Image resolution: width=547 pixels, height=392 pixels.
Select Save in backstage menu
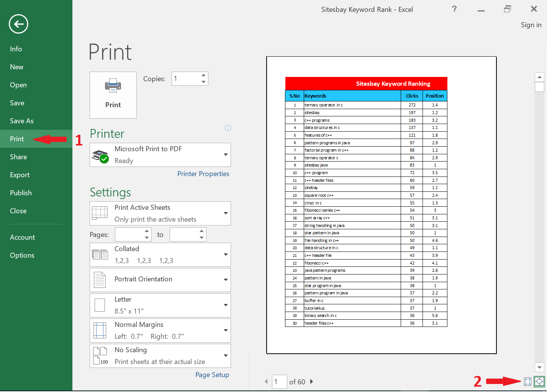[x=36, y=103]
